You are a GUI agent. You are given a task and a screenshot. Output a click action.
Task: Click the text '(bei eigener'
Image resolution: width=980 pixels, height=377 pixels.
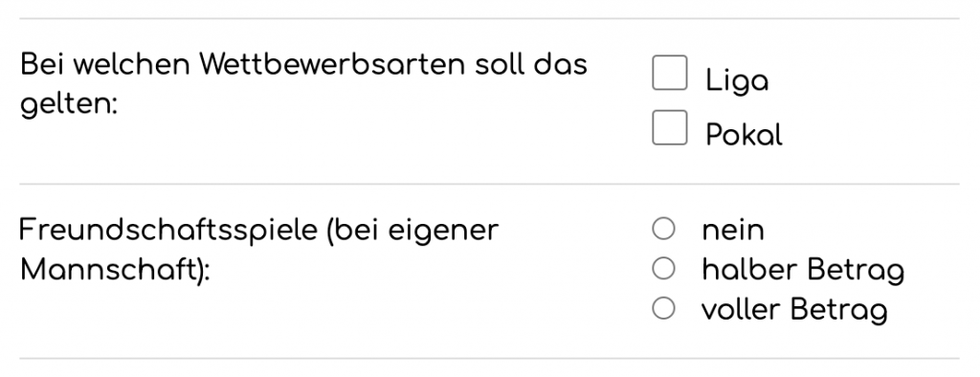(412, 230)
